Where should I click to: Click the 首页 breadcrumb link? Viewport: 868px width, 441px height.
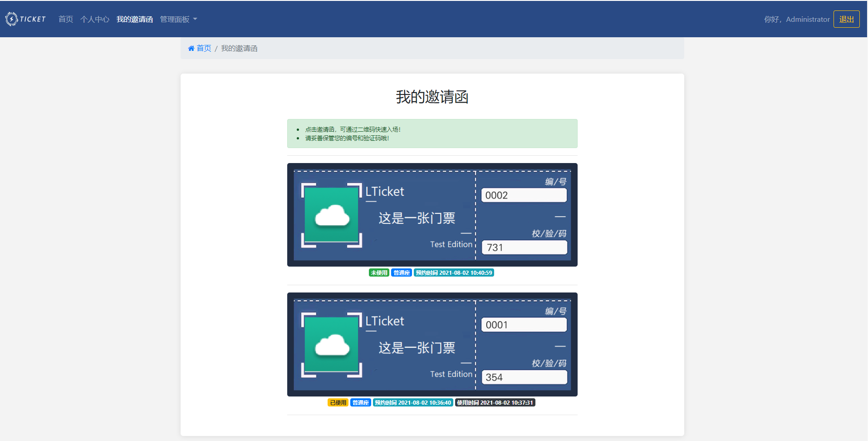tap(204, 49)
